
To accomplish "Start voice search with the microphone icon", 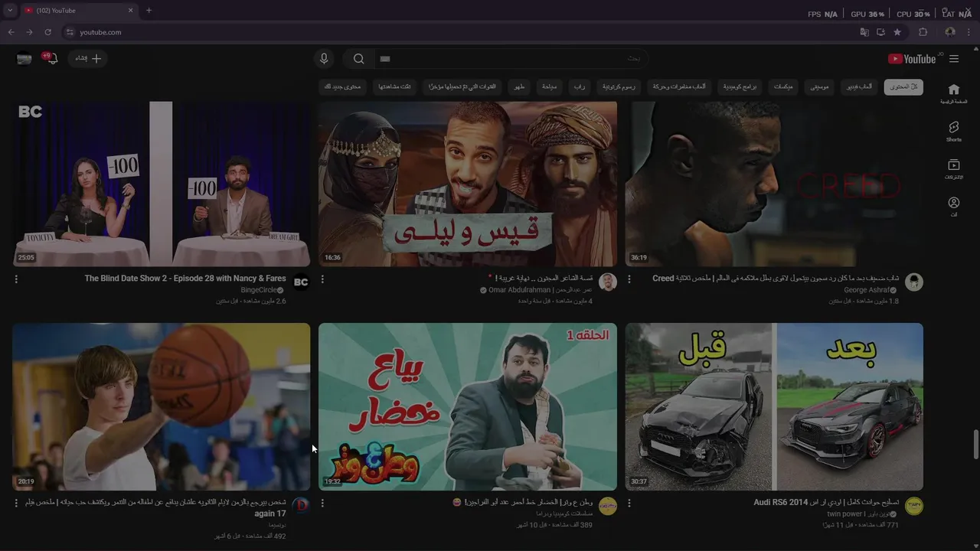I will 324,59.
